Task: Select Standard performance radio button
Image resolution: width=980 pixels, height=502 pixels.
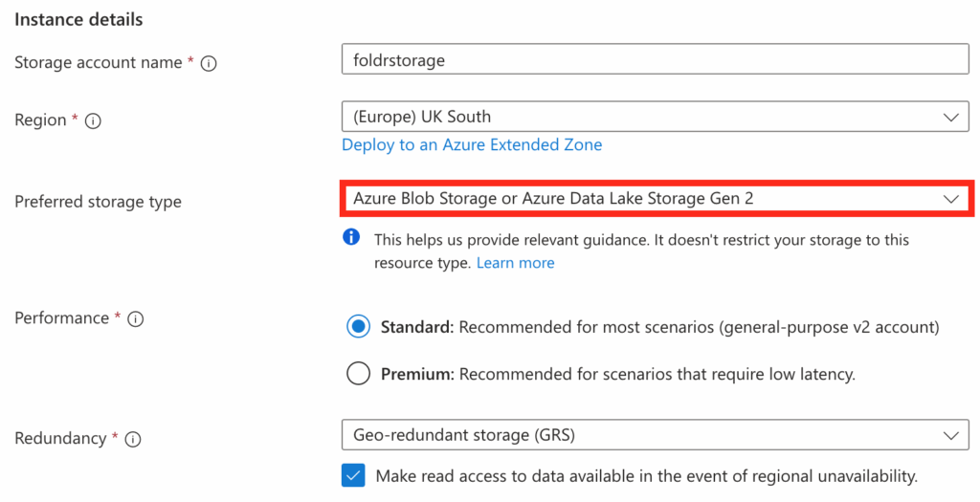Action: tap(359, 327)
